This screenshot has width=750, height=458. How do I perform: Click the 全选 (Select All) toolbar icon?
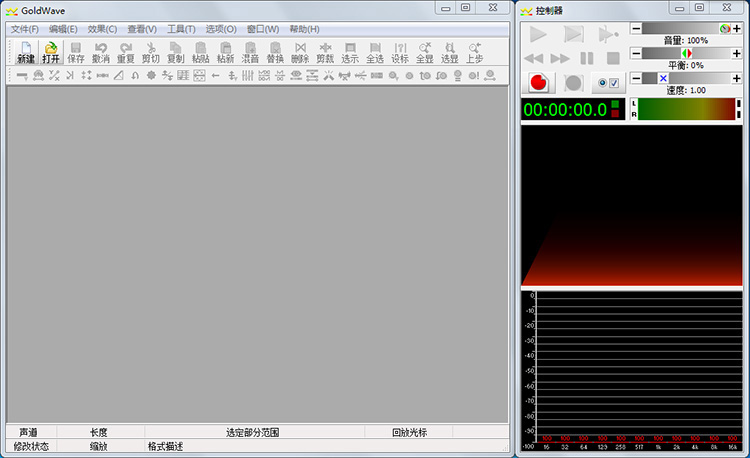(x=375, y=53)
